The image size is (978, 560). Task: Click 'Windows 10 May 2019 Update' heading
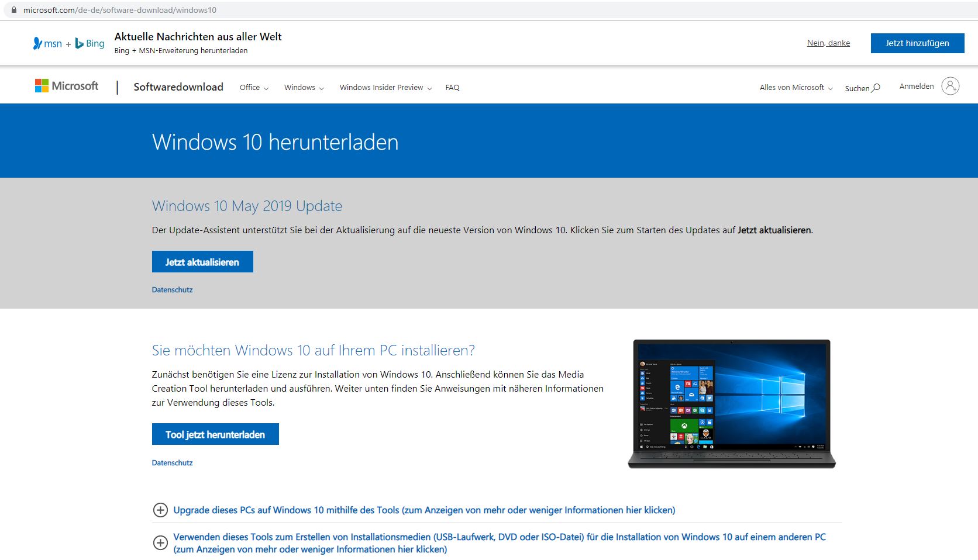click(247, 206)
